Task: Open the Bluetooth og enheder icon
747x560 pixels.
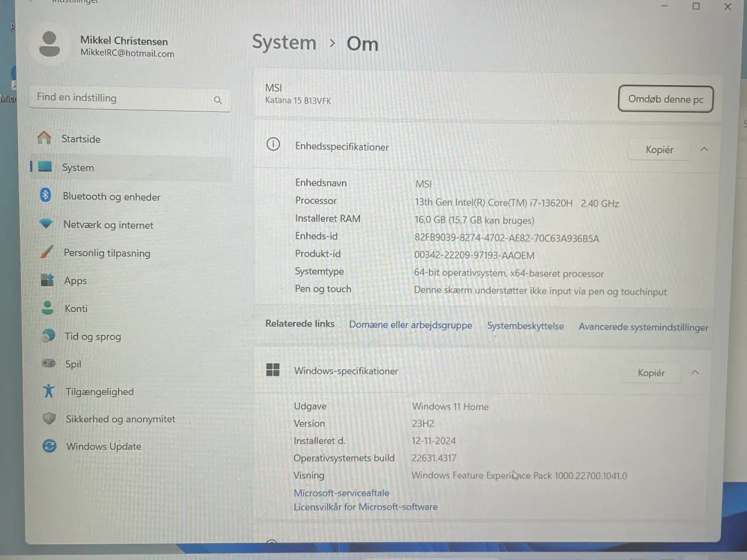Action: pos(46,195)
